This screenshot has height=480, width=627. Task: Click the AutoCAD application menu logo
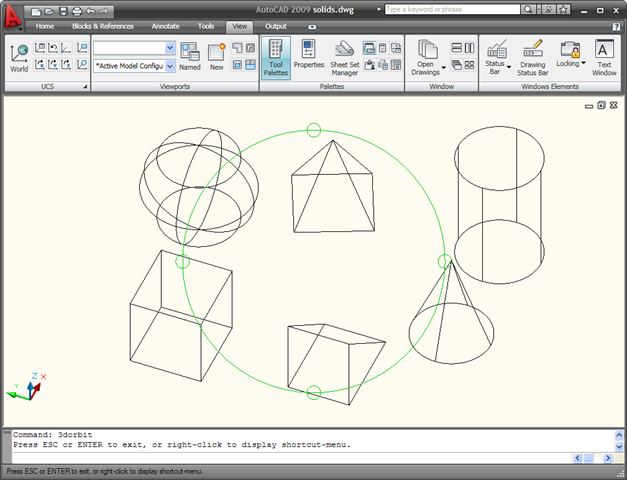13,17
